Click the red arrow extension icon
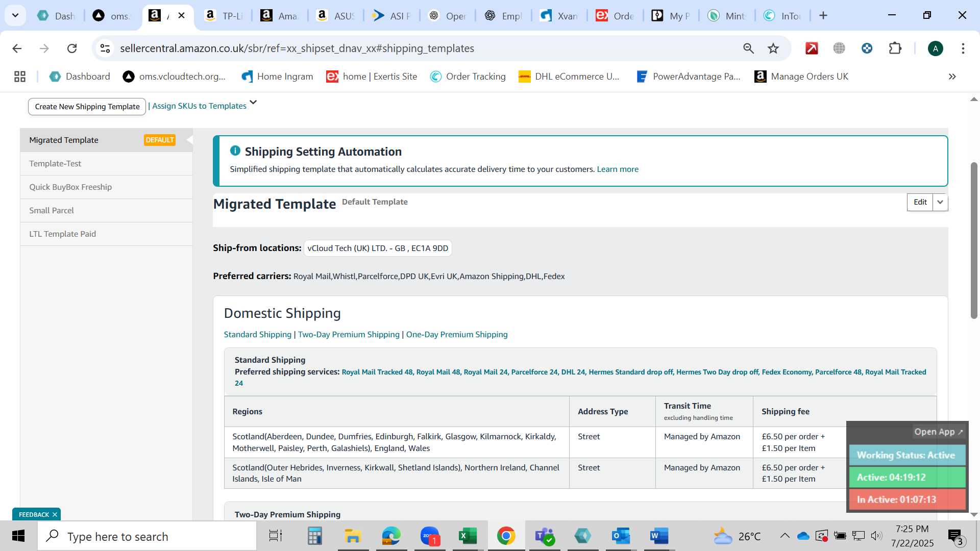Image resolution: width=980 pixels, height=551 pixels. [x=812, y=48]
